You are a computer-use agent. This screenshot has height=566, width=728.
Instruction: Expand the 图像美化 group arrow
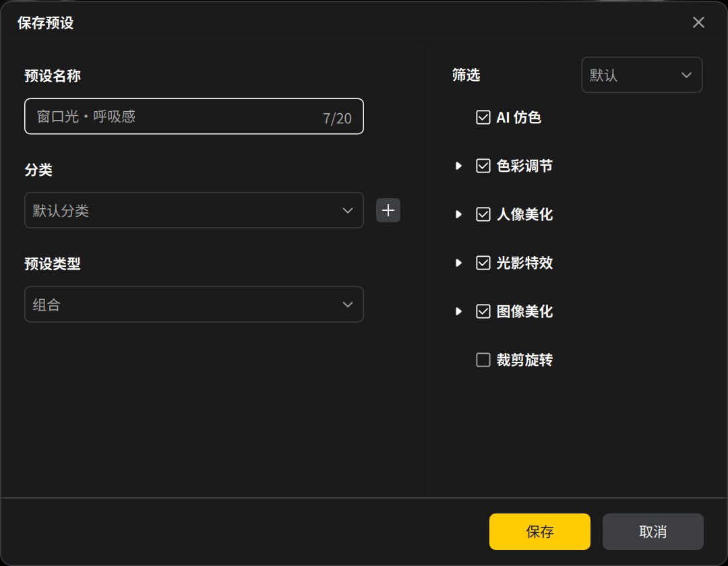tap(459, 311)
